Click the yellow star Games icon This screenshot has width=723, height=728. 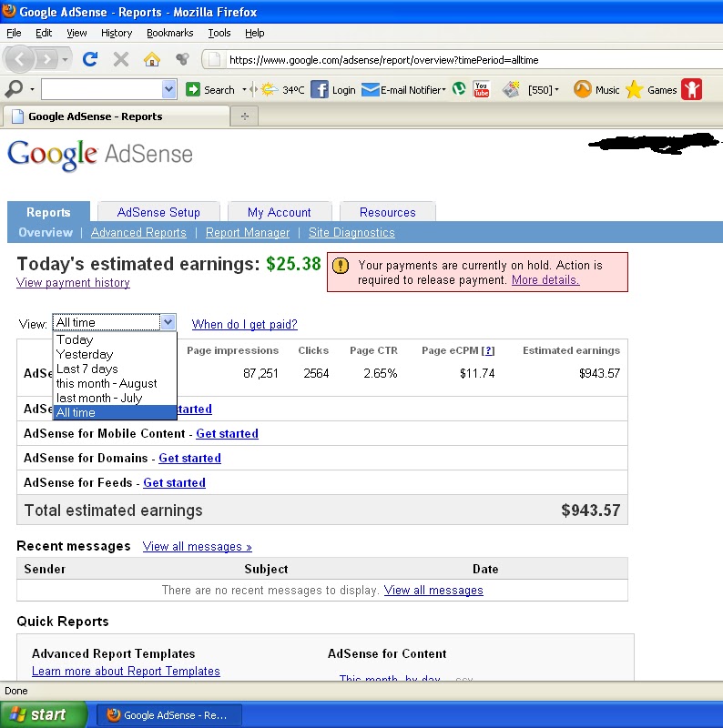634,89
